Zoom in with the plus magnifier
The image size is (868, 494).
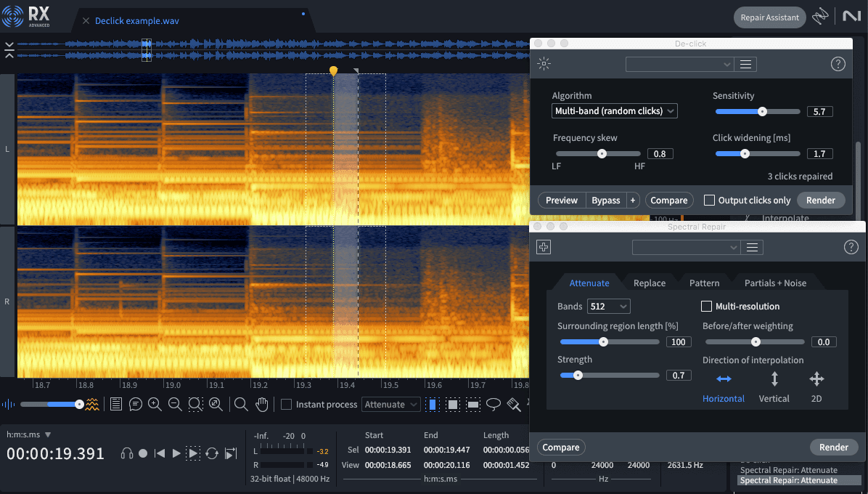(x=155, y=405)
